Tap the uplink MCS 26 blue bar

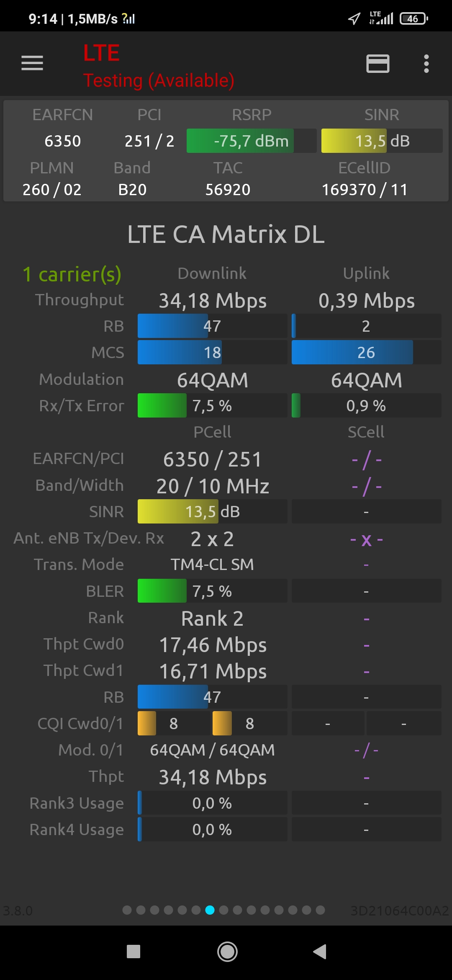pyautogui.click(x=366, y=352)
